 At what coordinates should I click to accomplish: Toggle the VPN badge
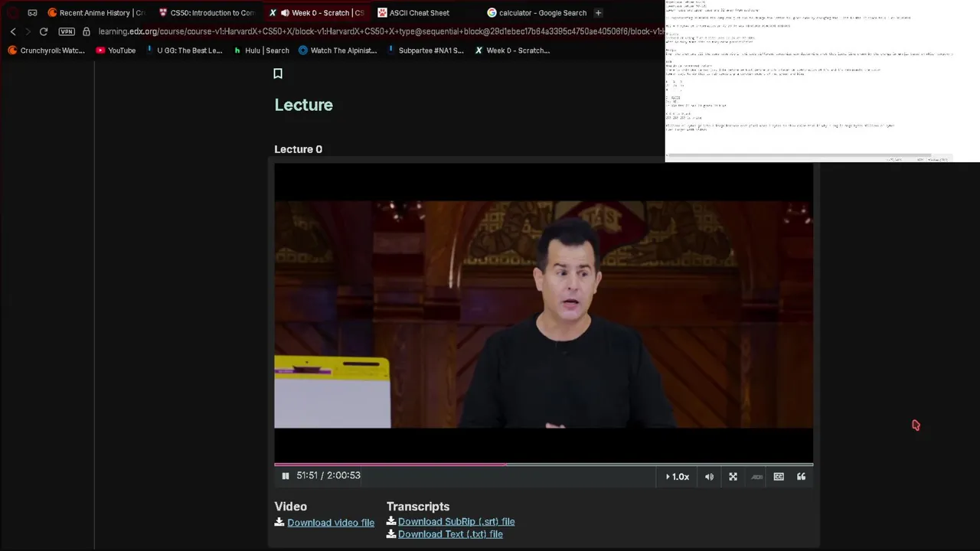click(67, 31)
